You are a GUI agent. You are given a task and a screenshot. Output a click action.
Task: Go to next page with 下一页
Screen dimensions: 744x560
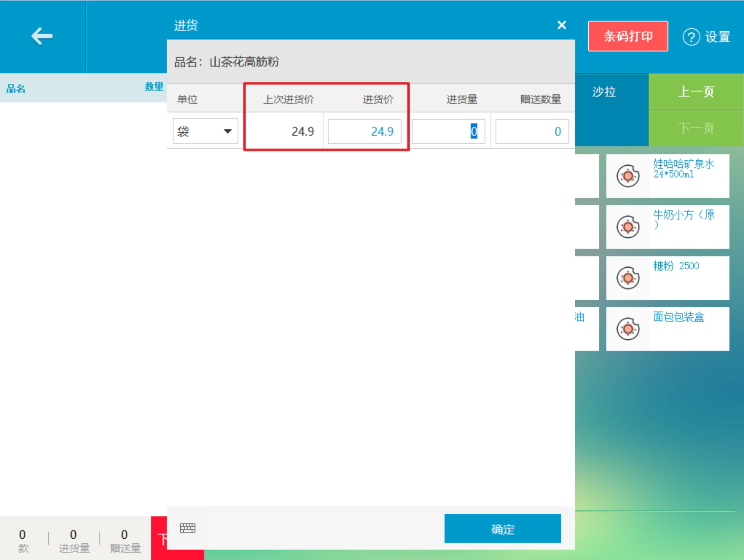pyautogui.click(x=696, y=128)
